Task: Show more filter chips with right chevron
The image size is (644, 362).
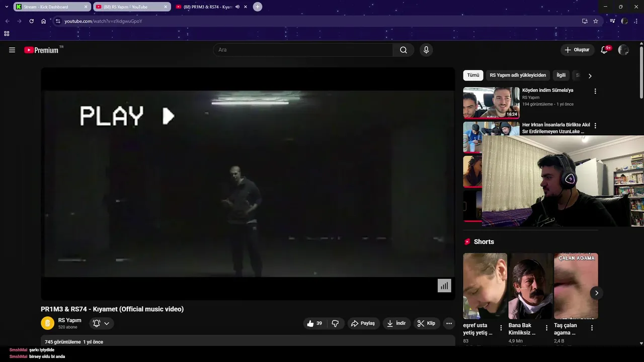Action: (x=590, y=76)
